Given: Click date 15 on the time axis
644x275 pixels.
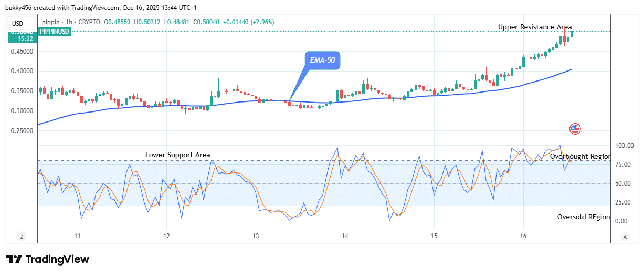Looking at the screenshot, I should [434, 237].
